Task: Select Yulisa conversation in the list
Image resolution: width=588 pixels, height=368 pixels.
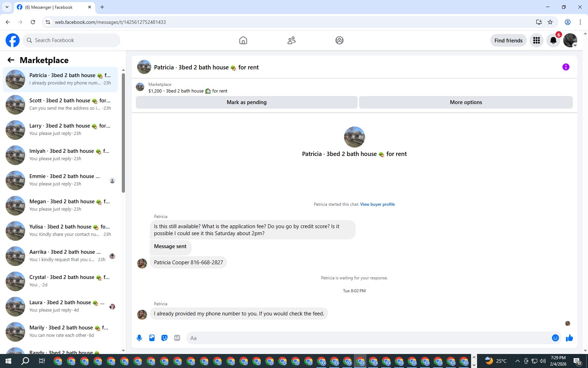Action: (61, 231)
